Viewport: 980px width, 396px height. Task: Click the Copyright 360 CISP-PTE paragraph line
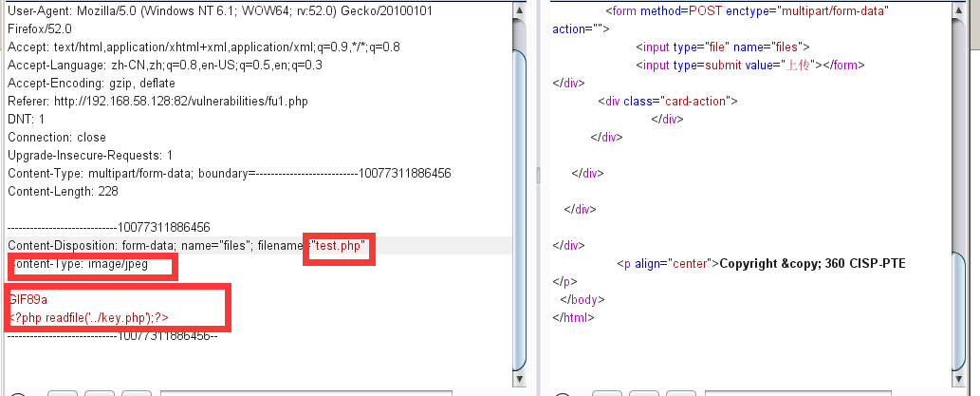761,263
